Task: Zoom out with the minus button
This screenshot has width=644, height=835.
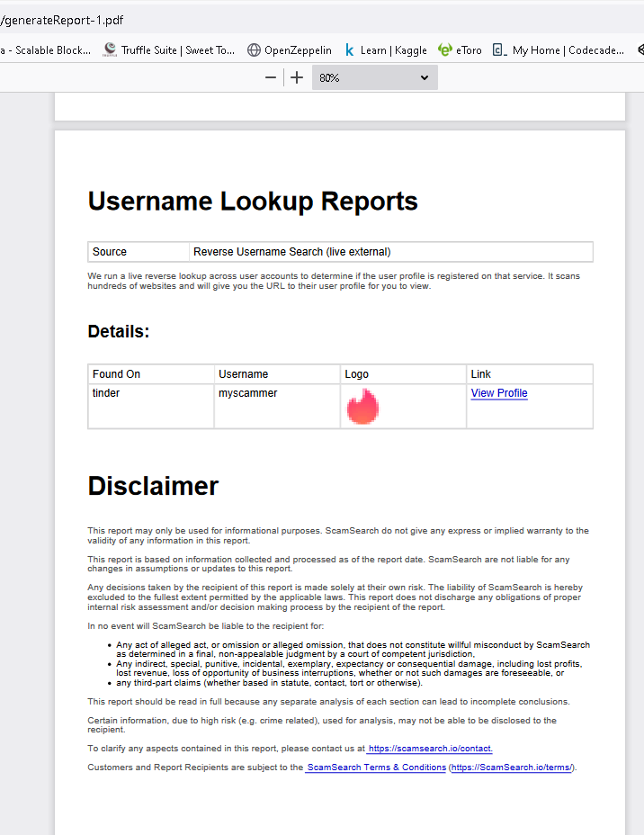Action: point(271,77)
